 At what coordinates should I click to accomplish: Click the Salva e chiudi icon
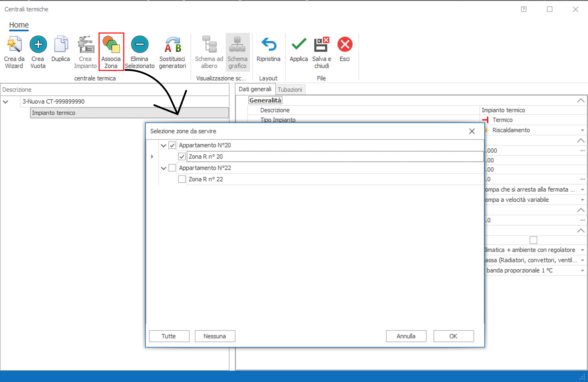(321, 45)
